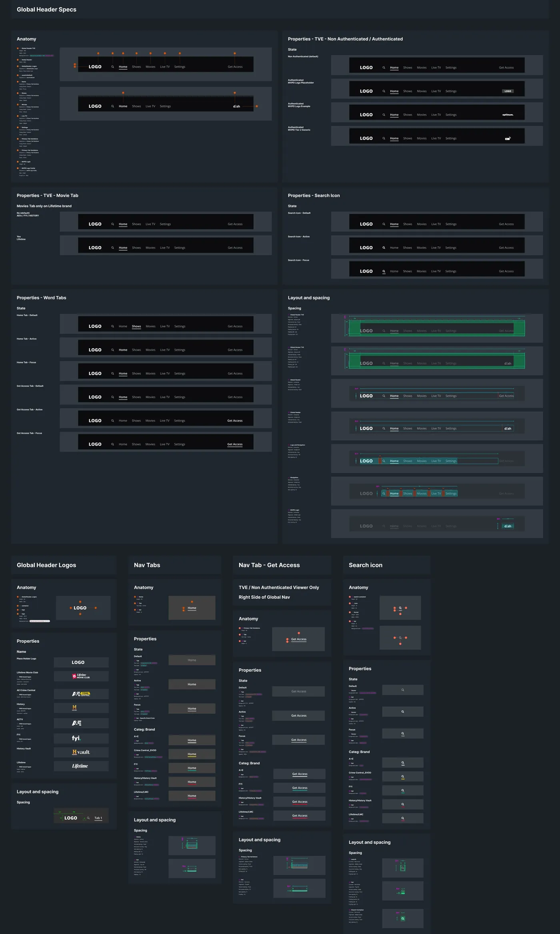Viewport: 560px width, 934px height.
Task: Select the History H logo tile
Action: point(81,708)
